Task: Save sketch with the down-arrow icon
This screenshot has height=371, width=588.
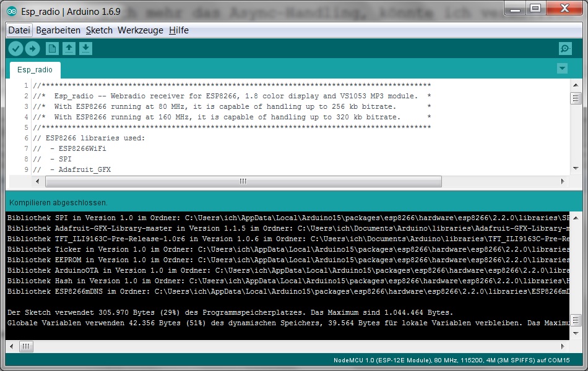Action: [x=86, y=49]
